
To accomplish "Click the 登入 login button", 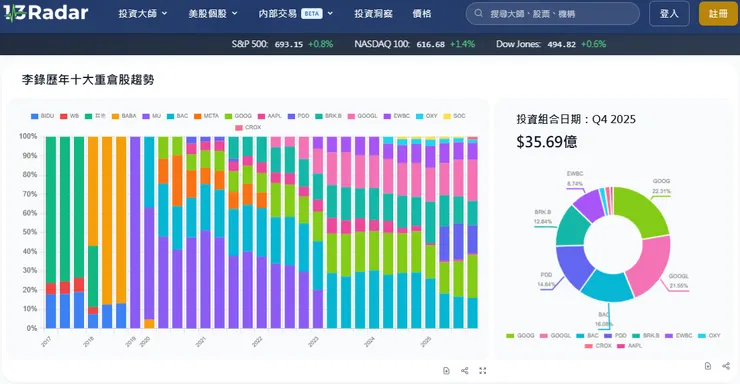I will pos(669,14).
